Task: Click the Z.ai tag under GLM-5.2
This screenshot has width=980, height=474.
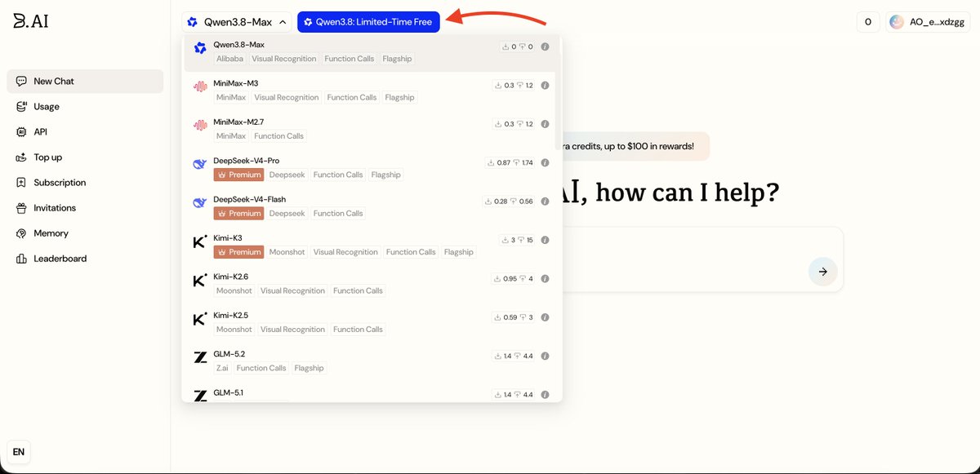Action: (222, 368)
